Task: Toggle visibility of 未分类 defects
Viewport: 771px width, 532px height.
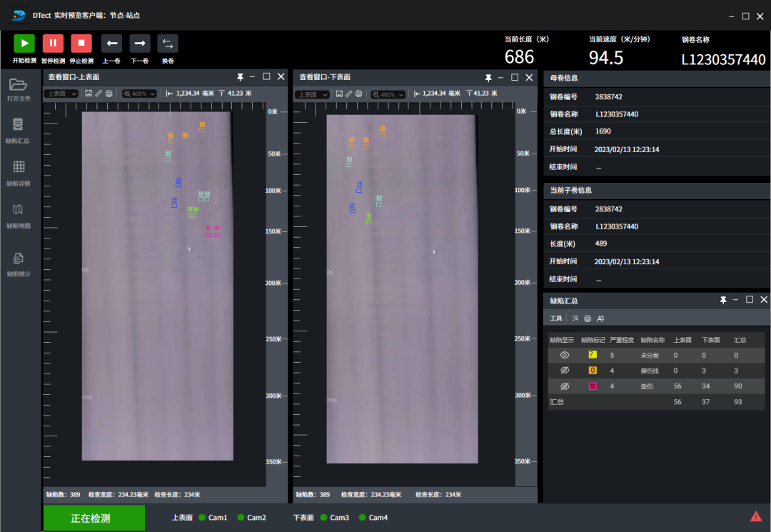Action: pos(565,355)
